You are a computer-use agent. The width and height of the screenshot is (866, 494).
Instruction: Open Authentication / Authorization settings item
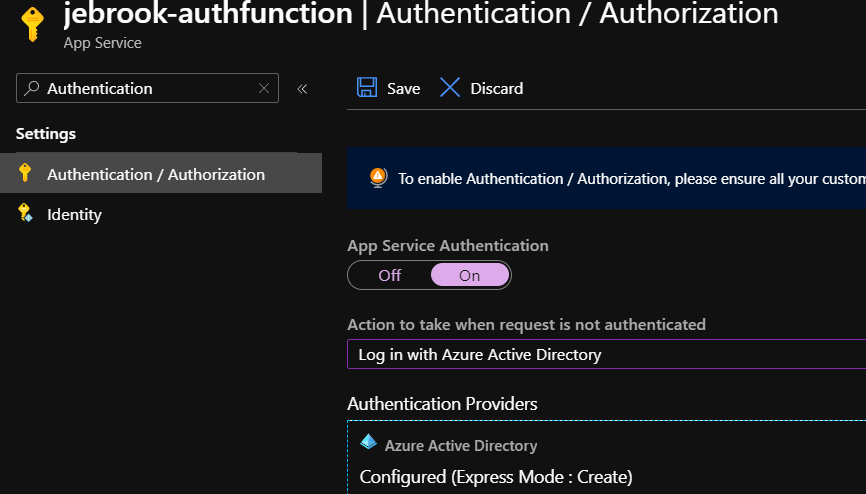point(156,174)
